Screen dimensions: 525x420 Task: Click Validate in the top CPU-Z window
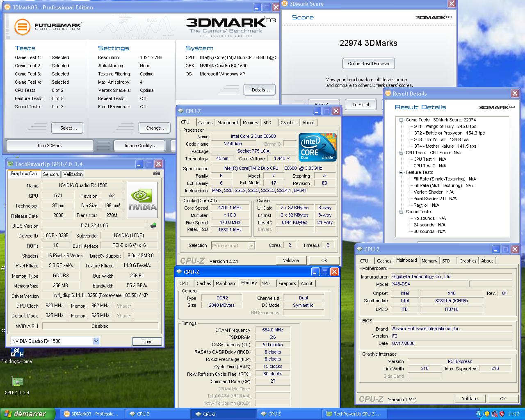[291, 260]
